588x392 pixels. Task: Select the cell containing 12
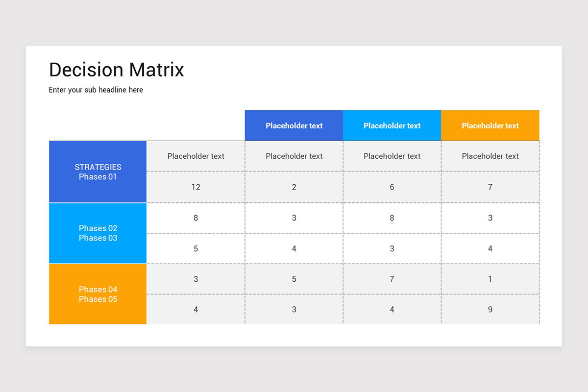[196, 187]
